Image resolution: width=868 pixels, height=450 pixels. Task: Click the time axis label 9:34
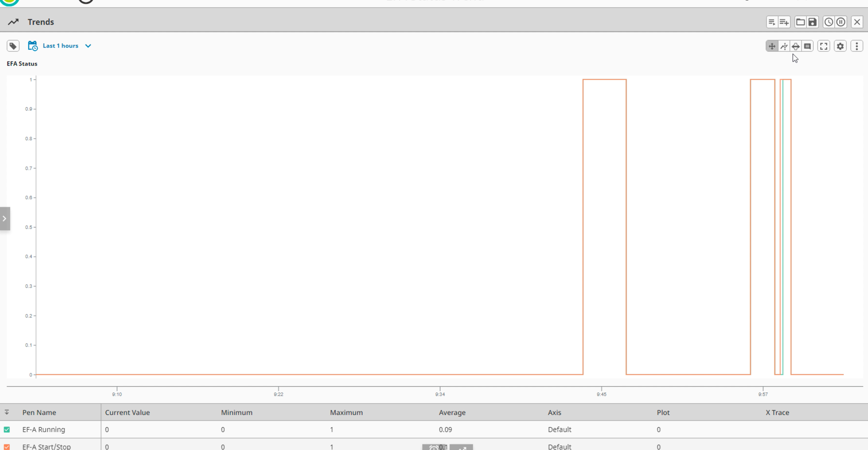tap(440, 394)
